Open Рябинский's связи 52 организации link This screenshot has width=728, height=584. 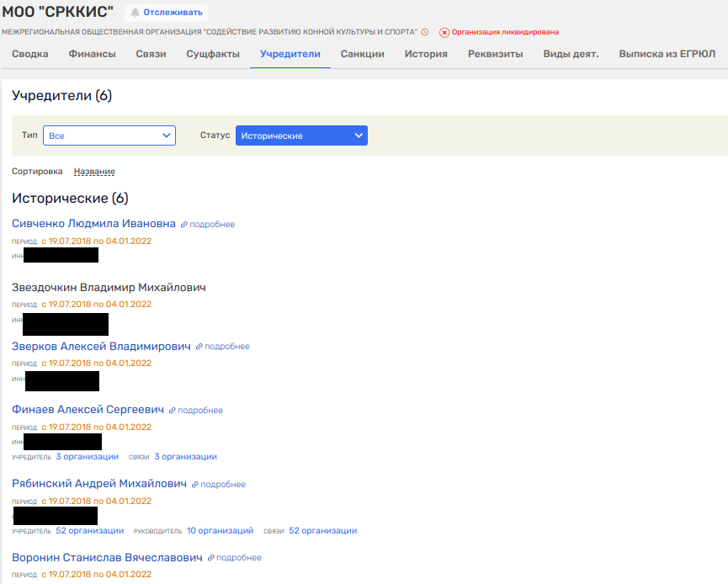pyautogui.click(x=322, y=531)
